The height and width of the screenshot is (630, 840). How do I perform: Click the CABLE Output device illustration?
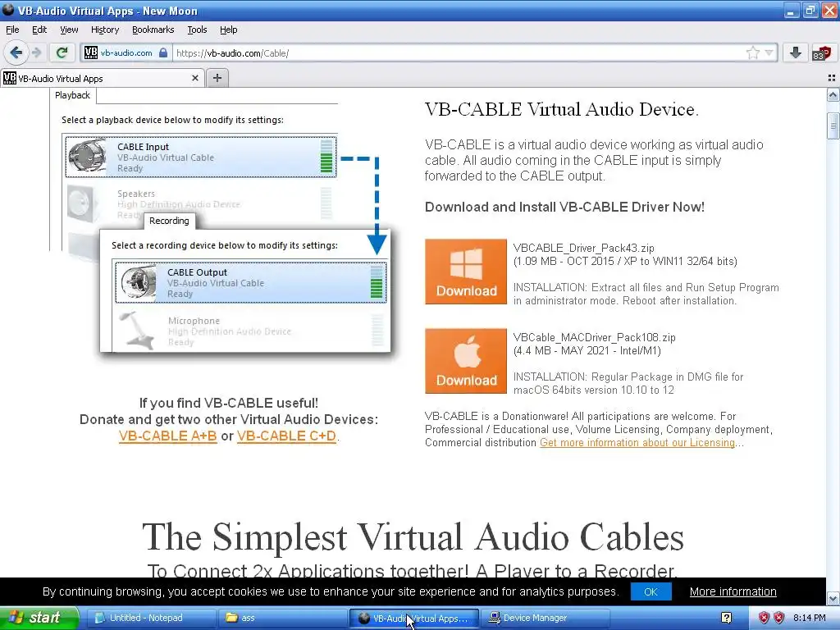[x=138, y=282]
